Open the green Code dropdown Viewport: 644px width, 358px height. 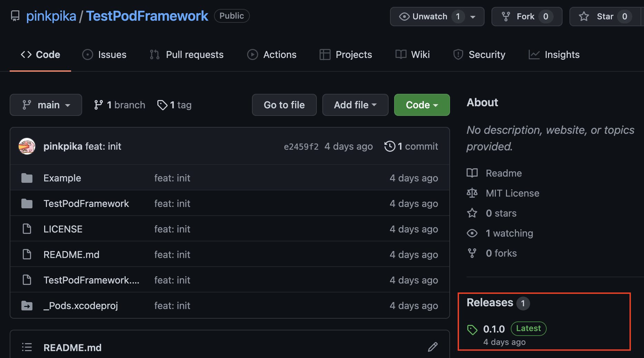[422, 105]
